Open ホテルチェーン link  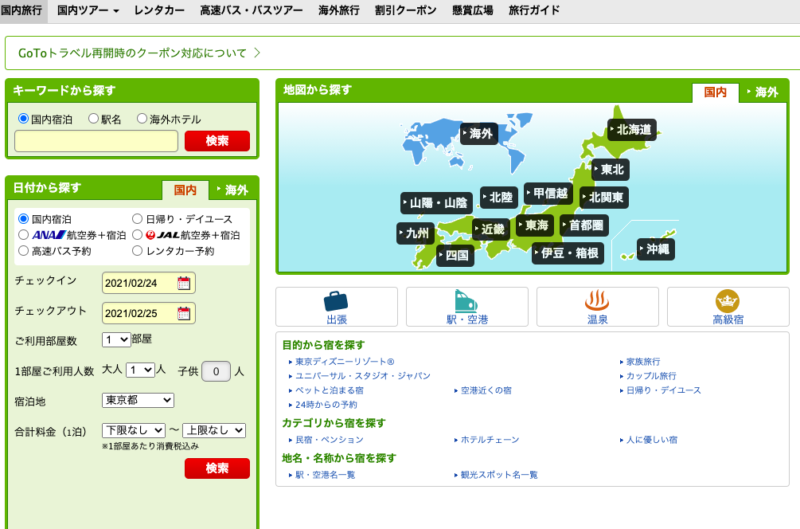pos(490,439)
